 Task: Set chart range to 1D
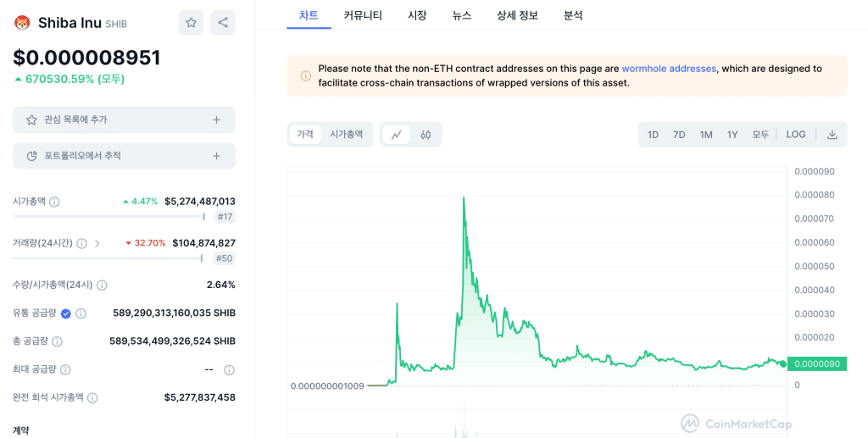tap(653, 135)
